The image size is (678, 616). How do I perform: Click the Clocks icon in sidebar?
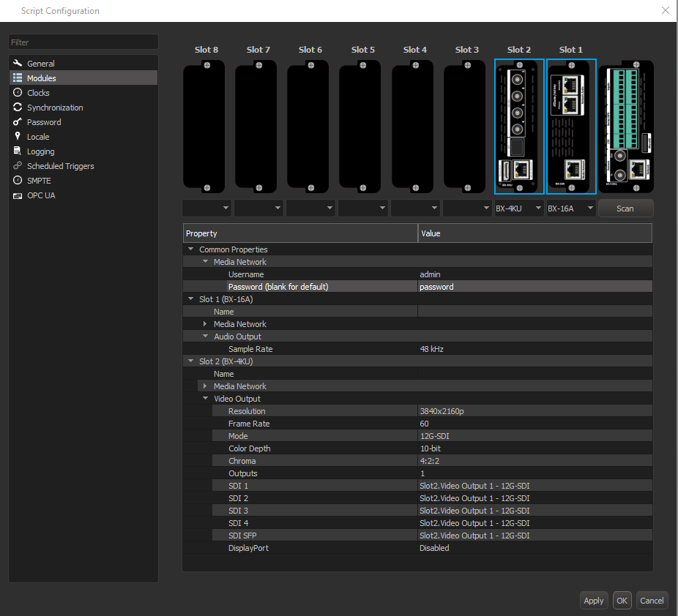pos(18,93)
